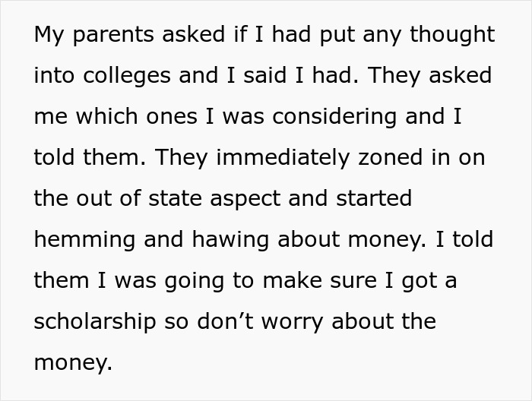Click the word "My" at the text start

point(49,35)
